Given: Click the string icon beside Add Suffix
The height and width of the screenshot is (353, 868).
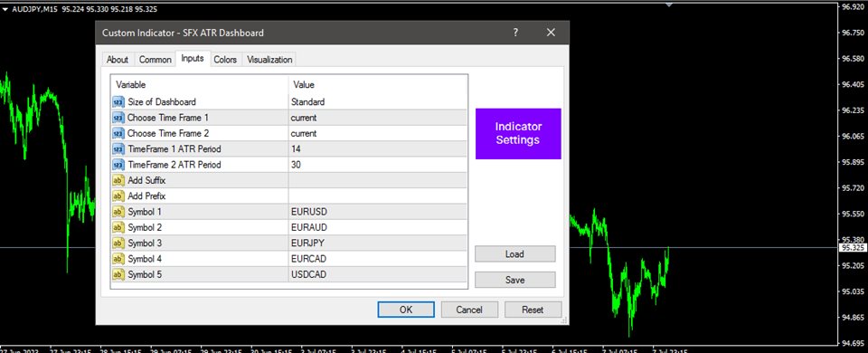Looking at the screenshot, I should [x=118, y=180].
